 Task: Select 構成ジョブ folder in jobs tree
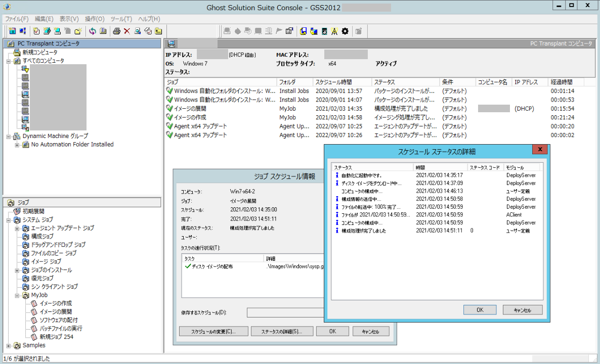point(42,237)
